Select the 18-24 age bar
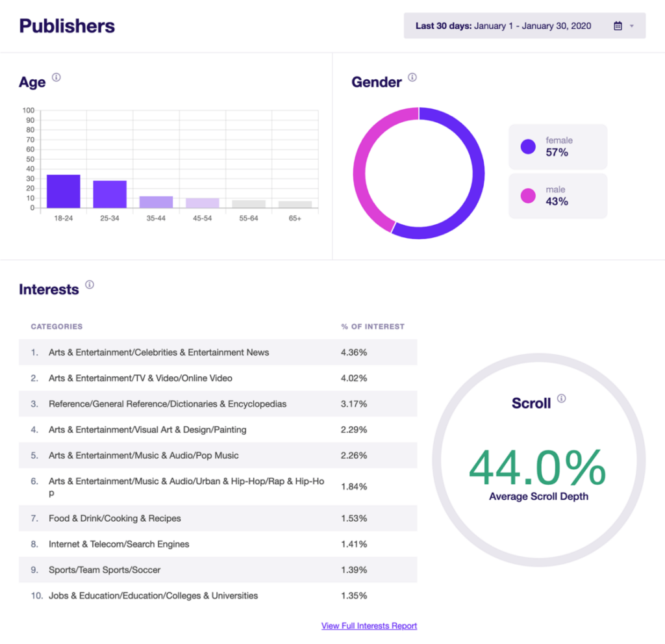 point(62,192)
